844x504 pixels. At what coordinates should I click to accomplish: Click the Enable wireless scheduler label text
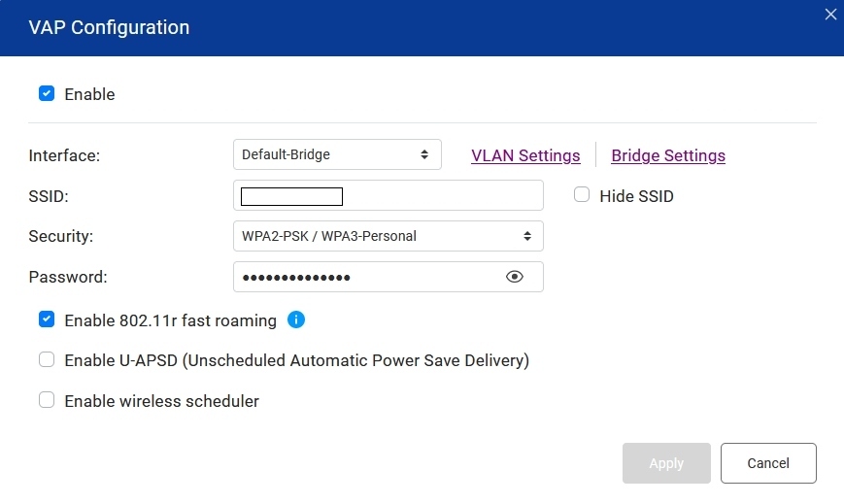pos(161,401)
